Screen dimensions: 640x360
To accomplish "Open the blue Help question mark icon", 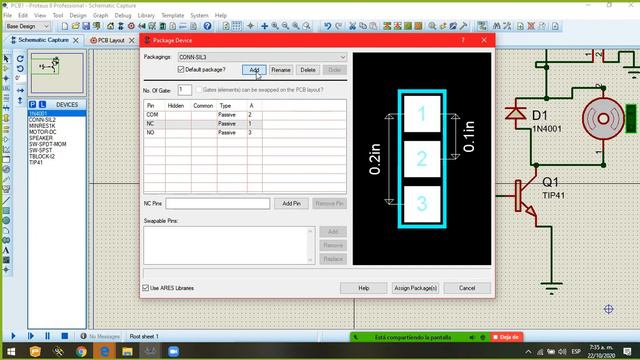I will click(207, 26).
